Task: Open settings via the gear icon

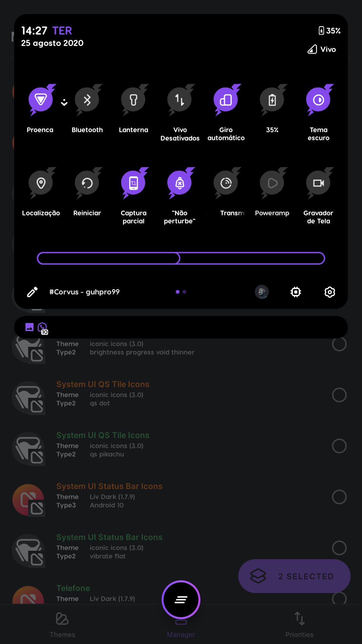Action: [330, 292]
